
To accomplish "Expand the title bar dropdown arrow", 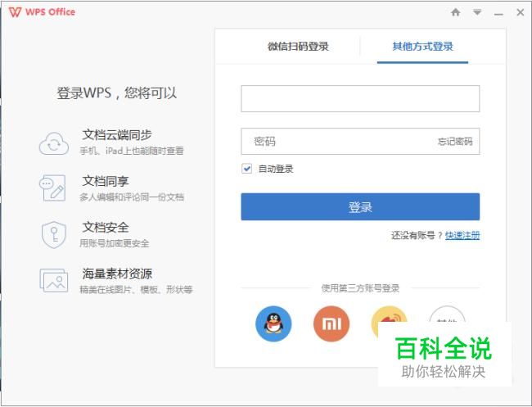I will tap(477, 12).
